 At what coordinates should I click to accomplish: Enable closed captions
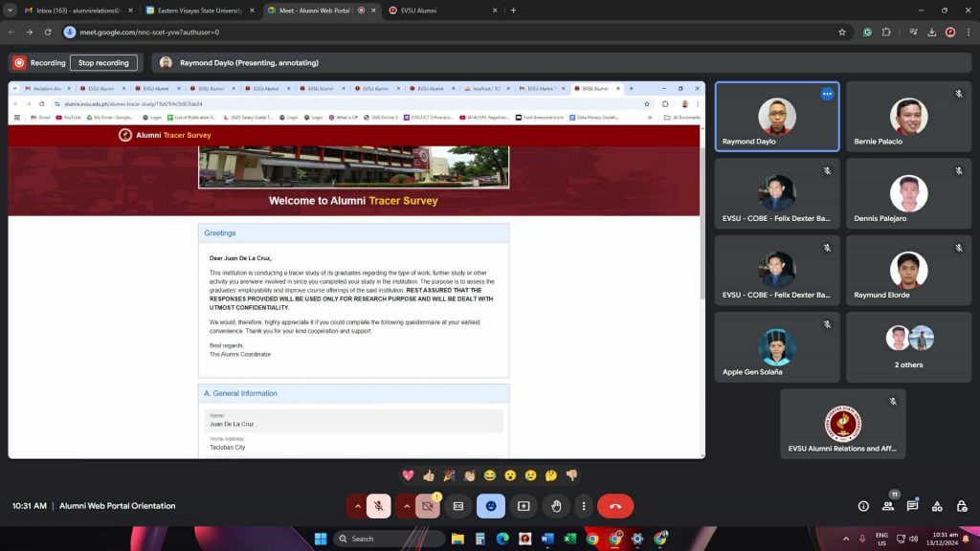pyautogui.click(x=457, y=505)
